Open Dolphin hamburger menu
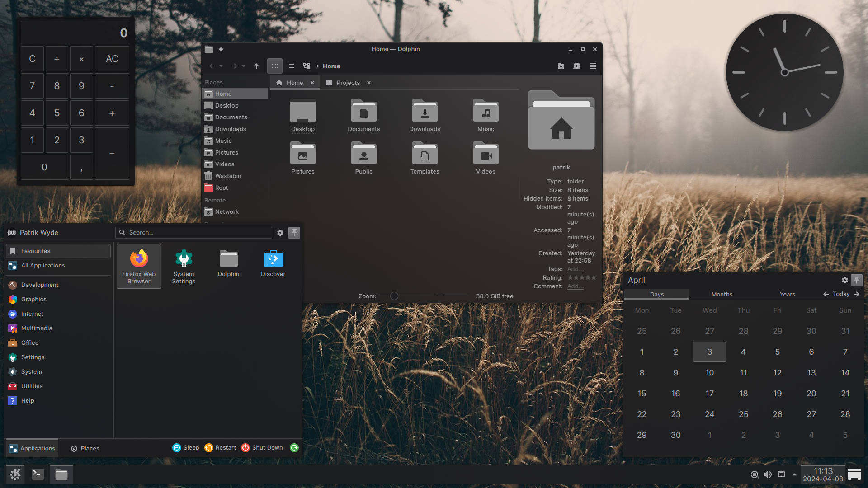The image size is (868, 488). coord(593,66)
